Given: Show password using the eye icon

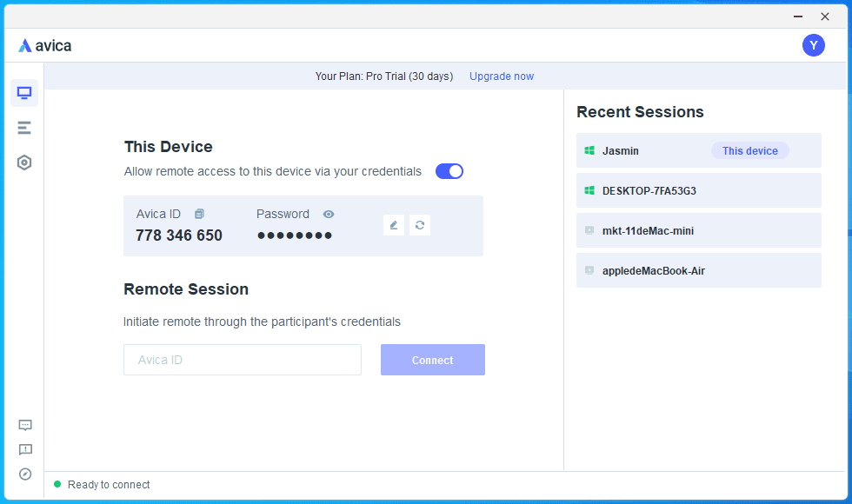Looking at the screenshot, I should click(x=329, y=214).
